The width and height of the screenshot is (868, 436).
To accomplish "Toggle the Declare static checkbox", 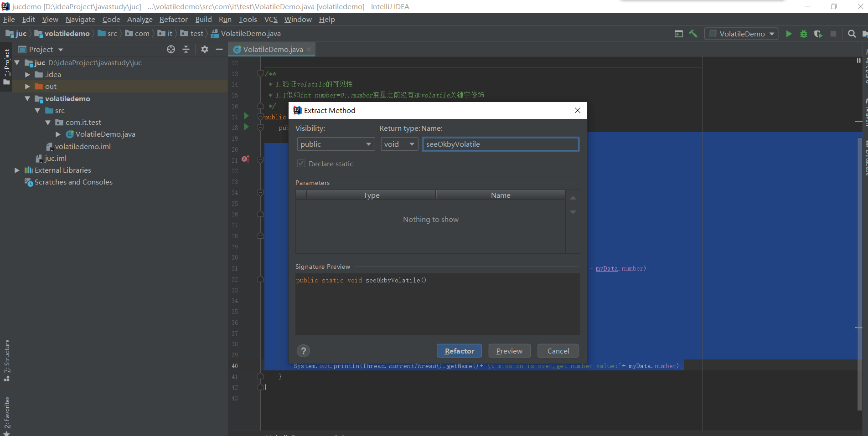I will pyautogui.click(x=301, y=164).
